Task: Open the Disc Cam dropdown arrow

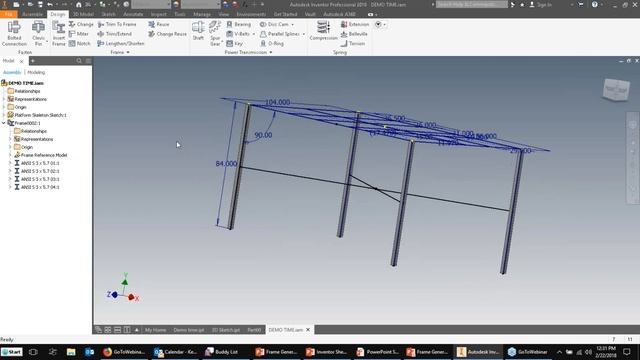Action: 293,24
